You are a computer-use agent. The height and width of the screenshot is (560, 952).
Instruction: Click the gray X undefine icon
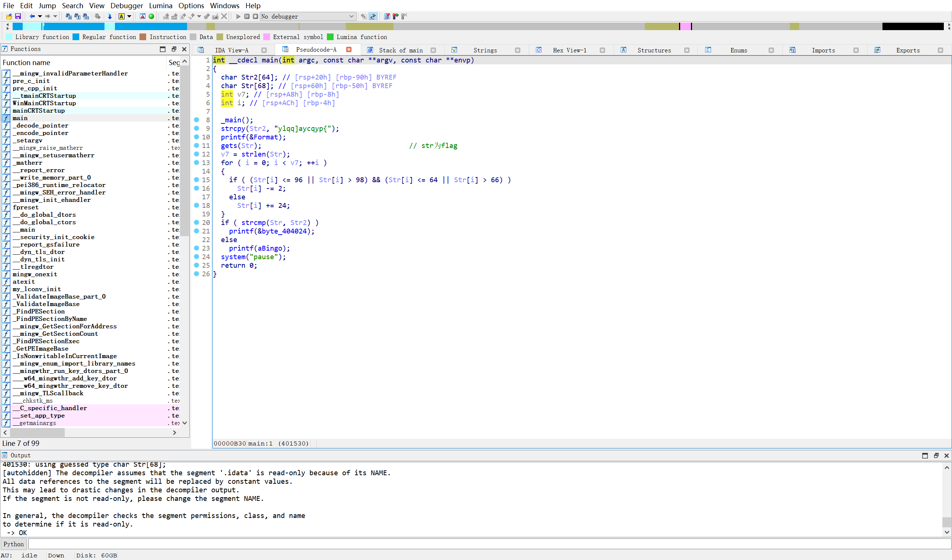(224, 16)
